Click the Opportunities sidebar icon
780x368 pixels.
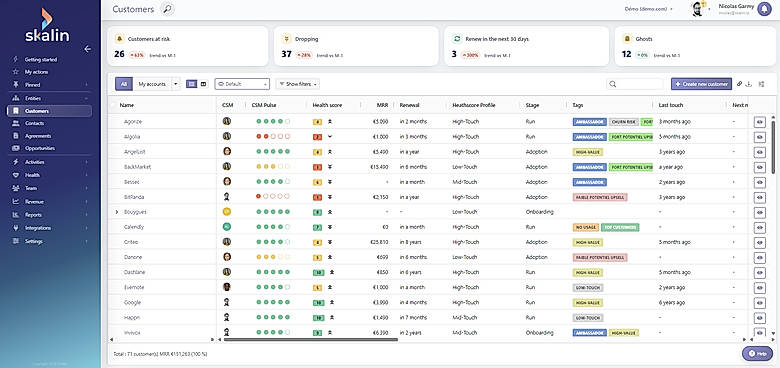[x=16, y=148]
